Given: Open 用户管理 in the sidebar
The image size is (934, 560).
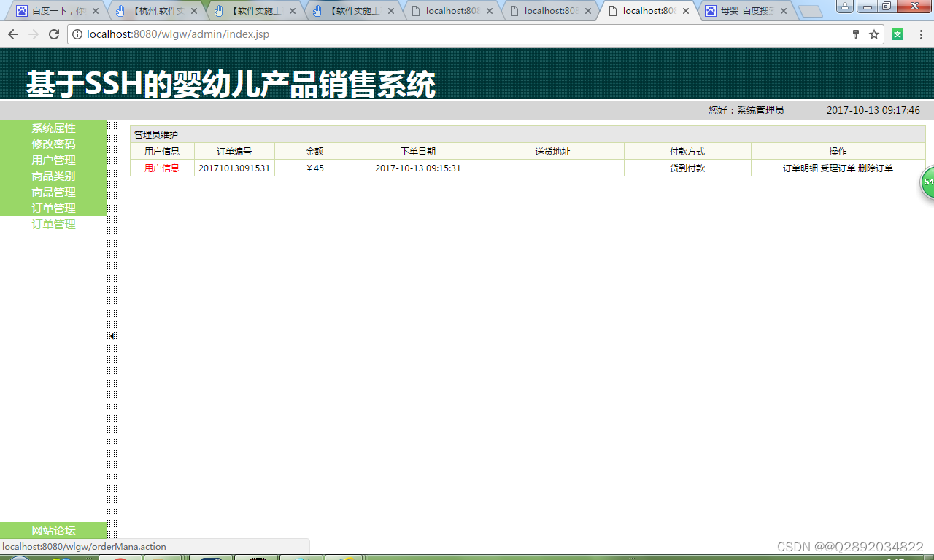Looking at the screenshot, I should click(x=53, y=160).
